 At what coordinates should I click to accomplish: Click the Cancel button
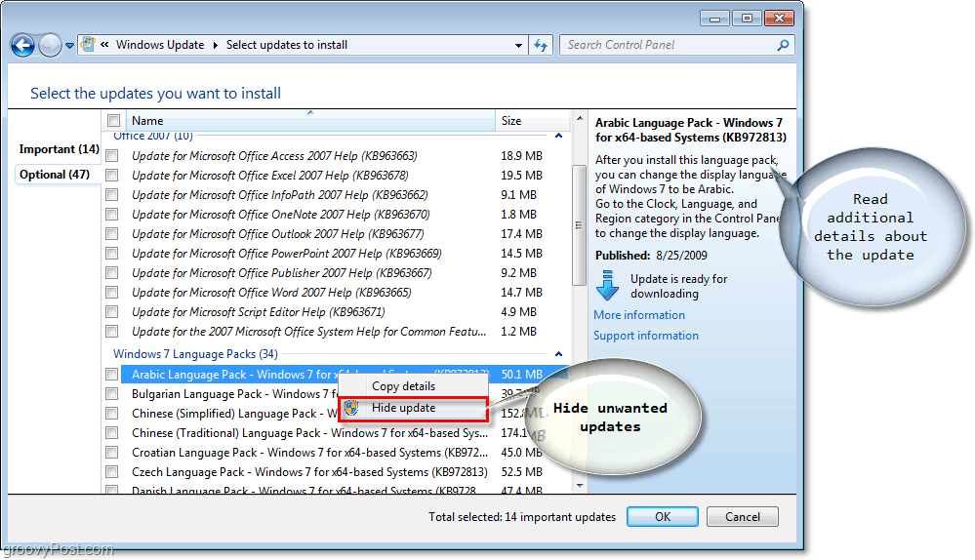[743, 517]
